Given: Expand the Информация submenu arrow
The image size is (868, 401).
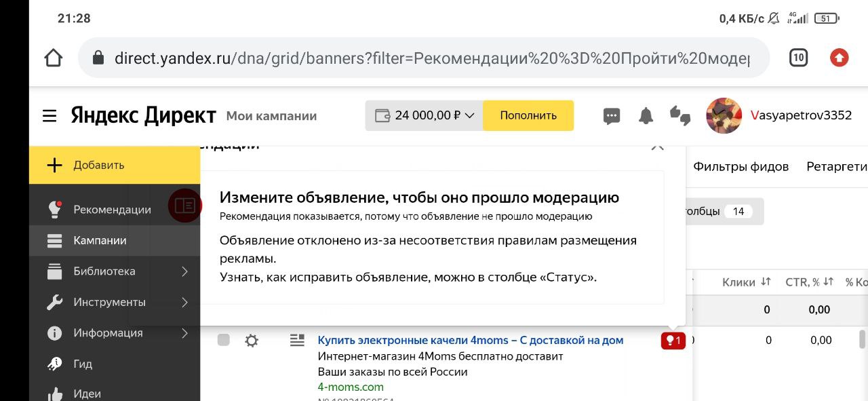Looking at the screenshot, I should (184, 333).
